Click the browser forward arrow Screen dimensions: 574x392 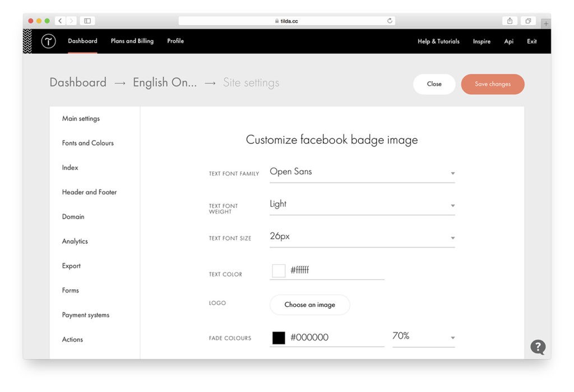71,21
